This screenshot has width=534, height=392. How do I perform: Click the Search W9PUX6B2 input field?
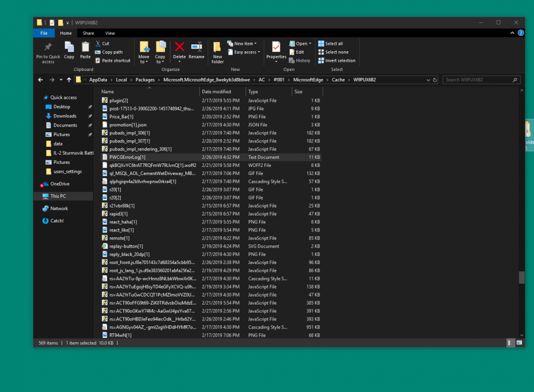coord(478,80)
